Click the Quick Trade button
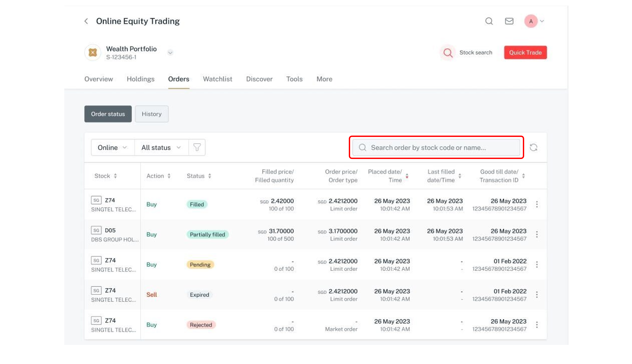The width and height of the screenshot is (632, 364). (x=525, y=53)
